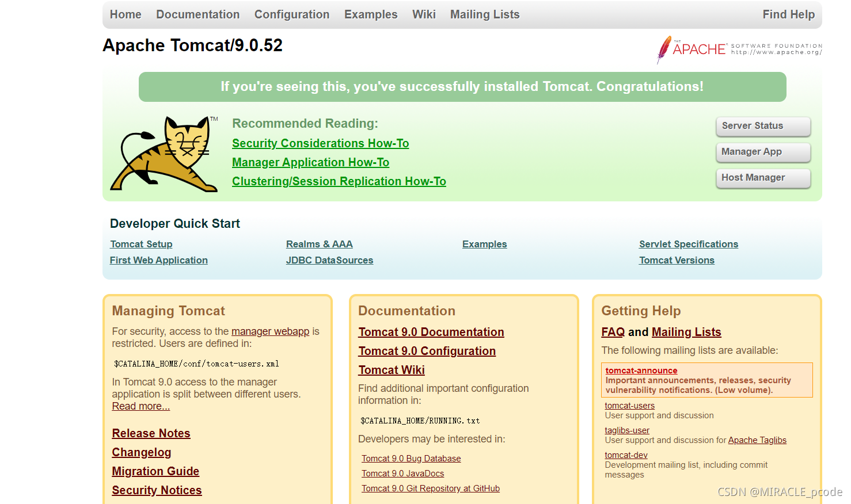The image size is (851, 504).
Task: Go to Configuration in the top nav
Action: [292, 14]
